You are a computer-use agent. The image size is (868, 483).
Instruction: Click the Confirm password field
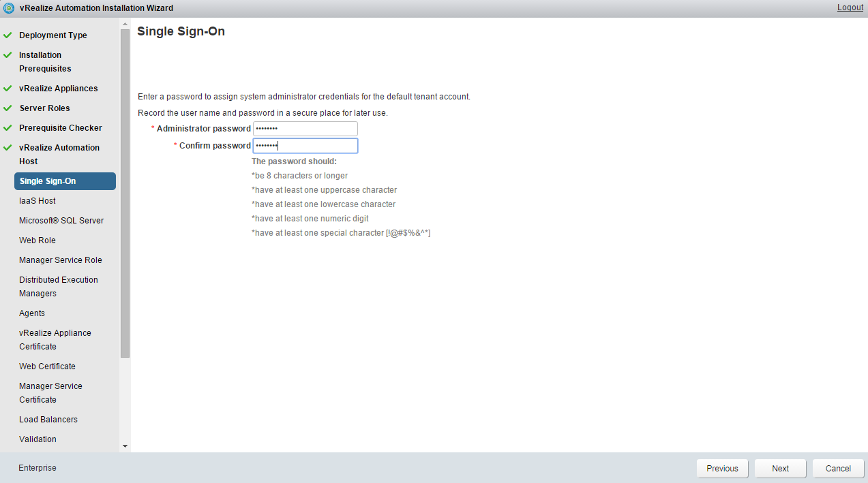pos(305,146)
